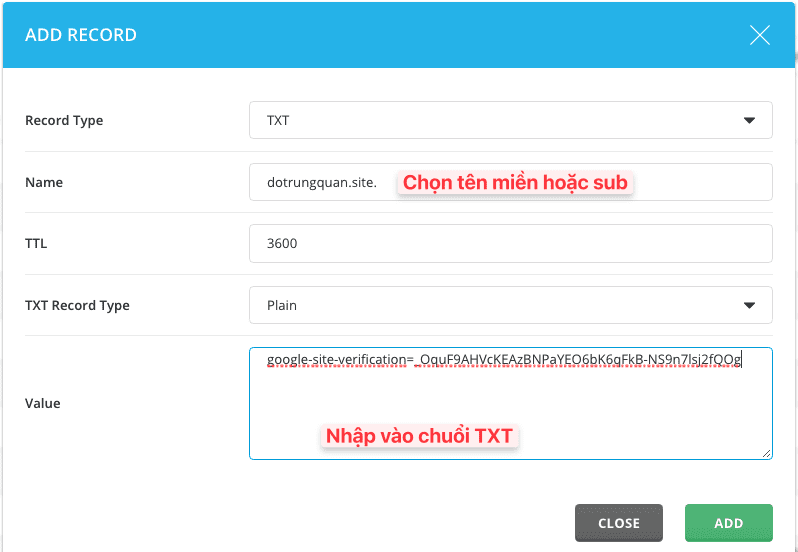Click the red 'Chọn tên miền hoặc sub' annotation
Screen dimensions: 798x552
coord(515,183)
